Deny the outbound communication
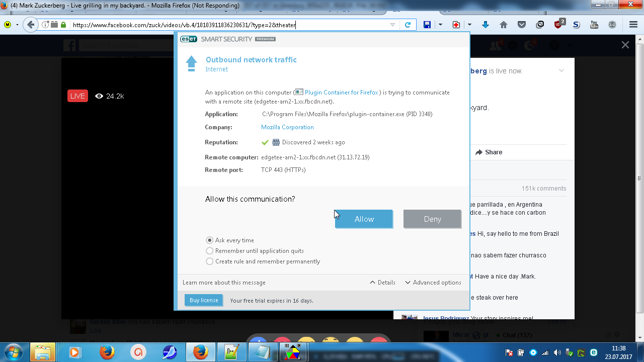 click(432, 219)
